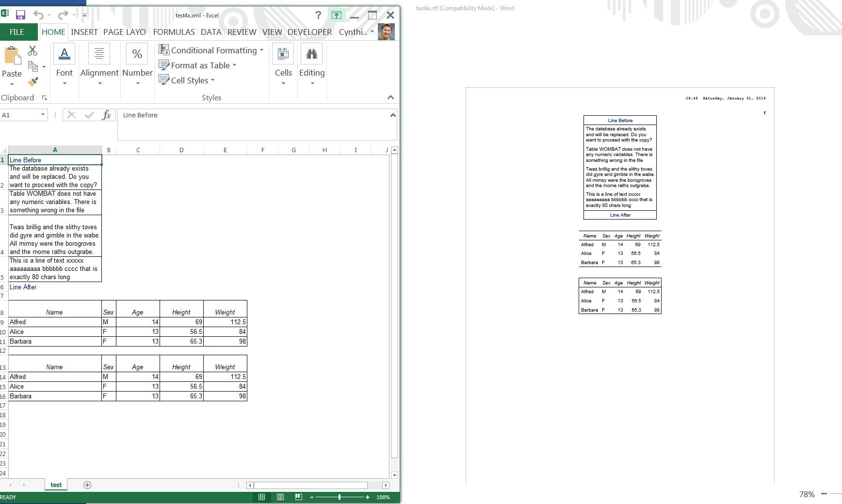Save the workbook via Quick Access toolbar
The width and height of the screenshot is (842, 504).
pyautogui.click(x=20, y=15)
